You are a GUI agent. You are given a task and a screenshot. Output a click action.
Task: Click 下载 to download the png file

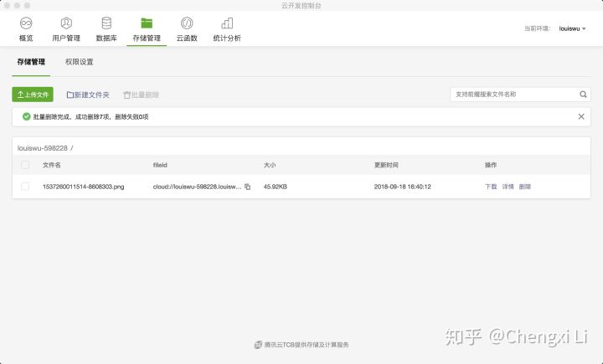tap(491, 187)
